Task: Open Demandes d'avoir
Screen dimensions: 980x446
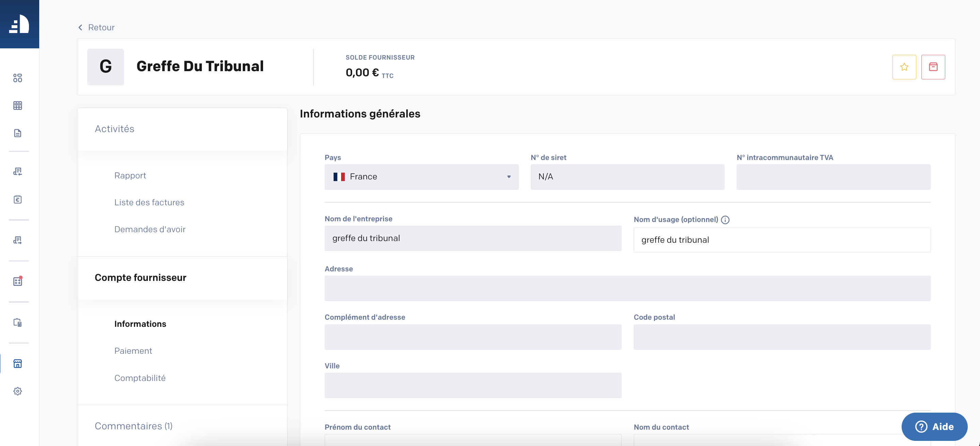Action: pos(150,229)
